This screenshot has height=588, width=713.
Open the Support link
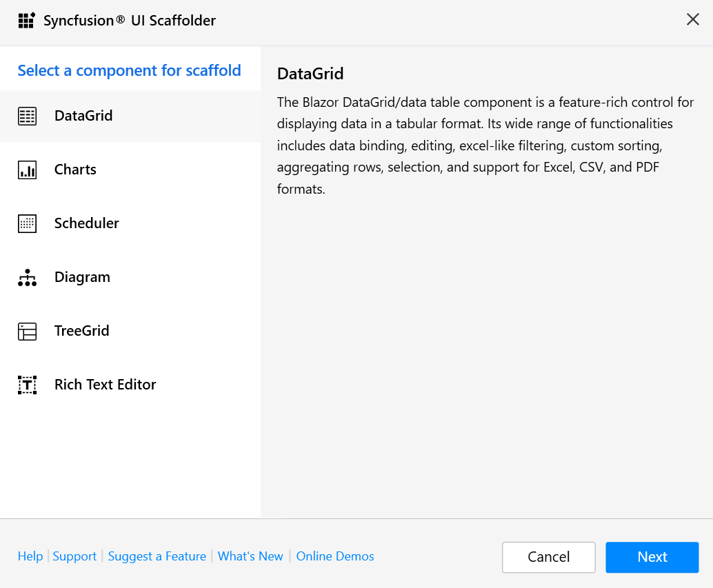tap(74, 556)
